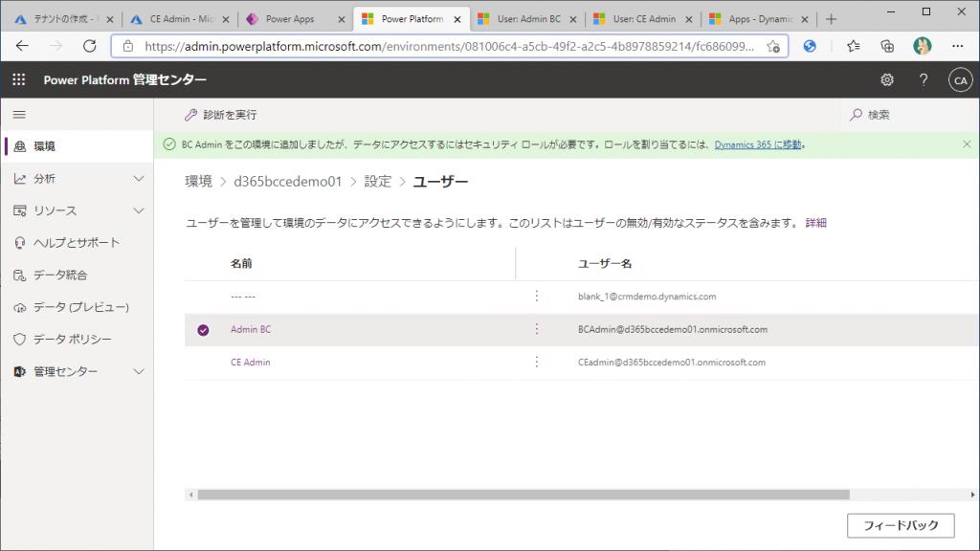This screenshot has height=551, width=980.
Task: Open browser favorites list icon
Action: pos(853,46)
